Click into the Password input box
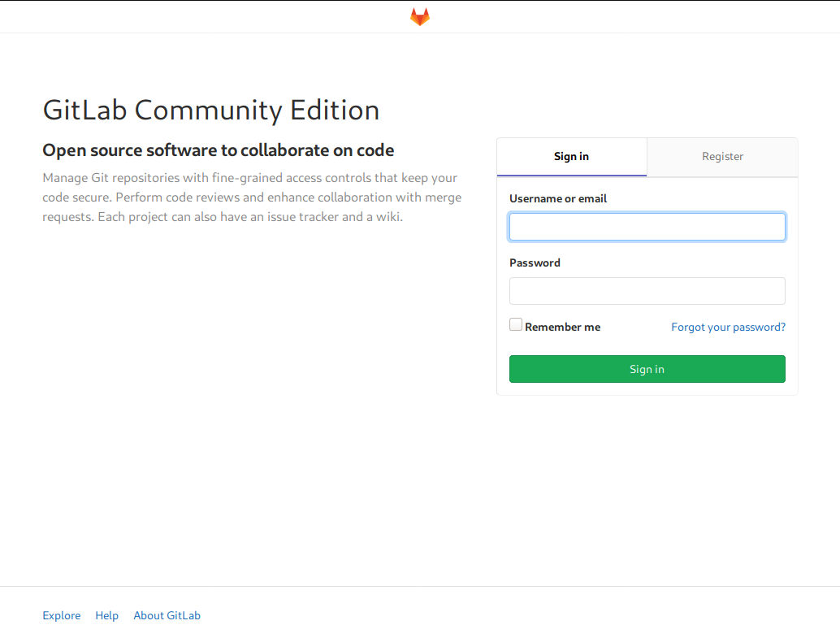 pos(647,291)
